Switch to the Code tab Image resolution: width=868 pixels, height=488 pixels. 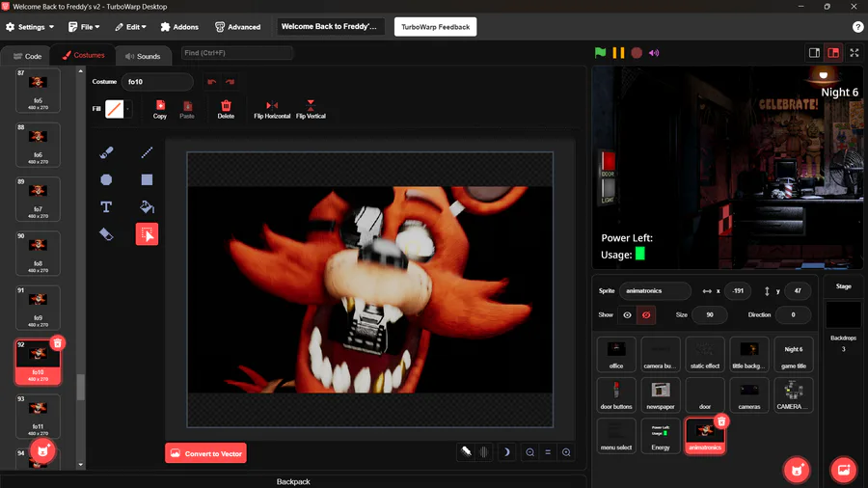click(27, 56)
